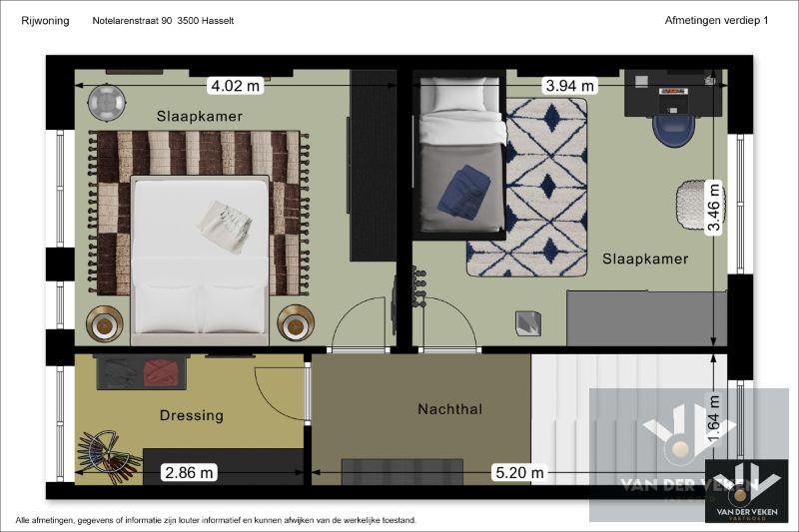Select the 2.86 m dimension label
799x532 pixels.
pos(190,473)
